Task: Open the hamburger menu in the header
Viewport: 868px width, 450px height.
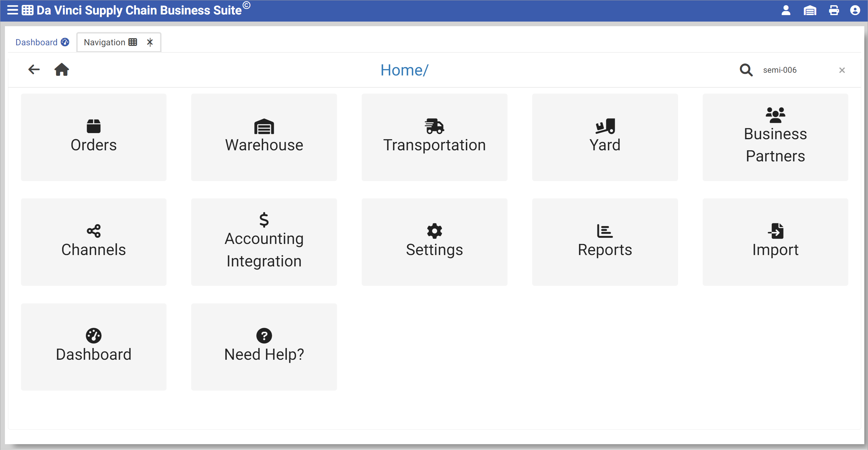Action: click(x=12, y=10)
